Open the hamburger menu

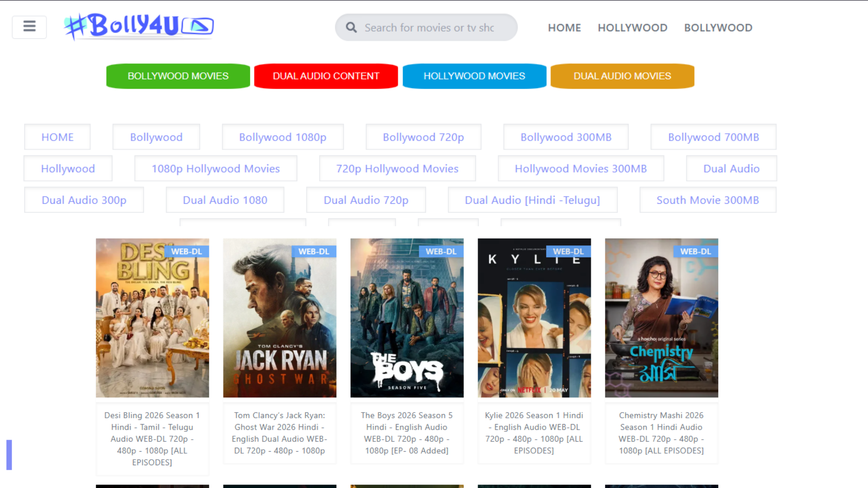pyautogui.click(x=29, y=27)
